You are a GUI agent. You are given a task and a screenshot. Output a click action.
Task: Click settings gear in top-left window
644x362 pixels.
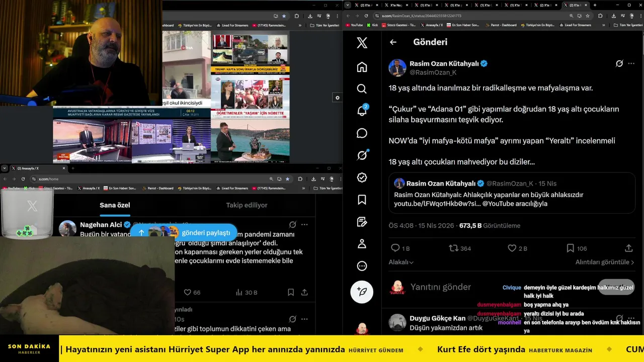click(338, 98)
